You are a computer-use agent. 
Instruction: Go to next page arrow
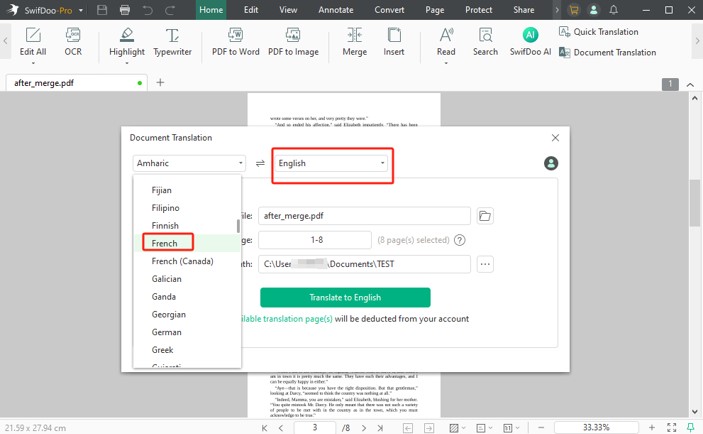364,428
